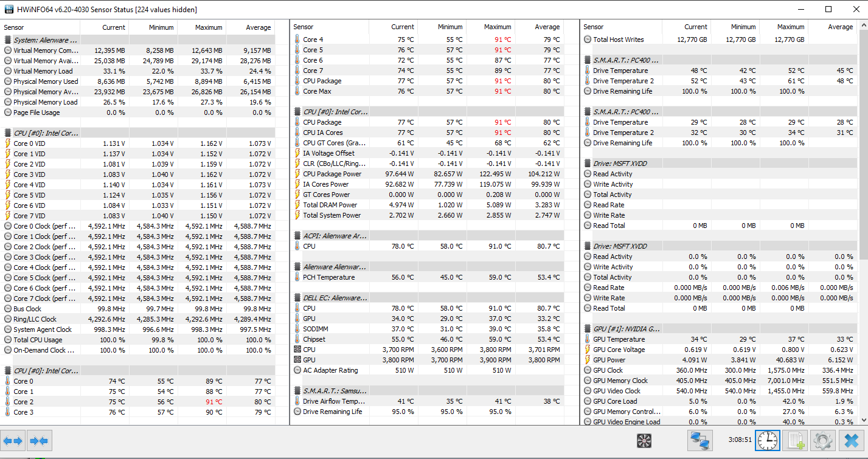Click the collapse columns arrows button
Viewport: 868px width, 459px height.
point(39,441)
